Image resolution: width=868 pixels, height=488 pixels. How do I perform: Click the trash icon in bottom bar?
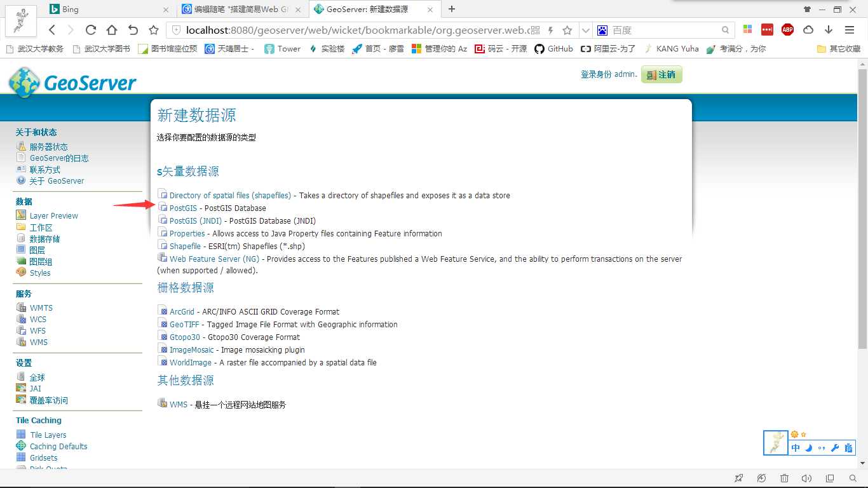pyautogui.click(x=784, y=478)
